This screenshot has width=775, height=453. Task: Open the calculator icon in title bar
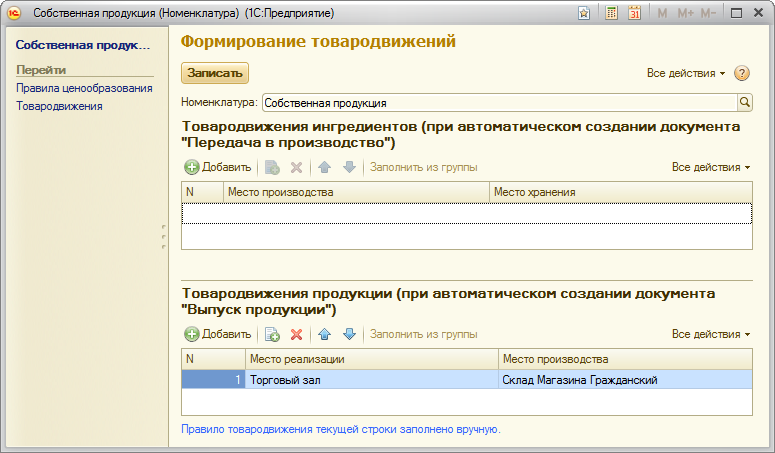tap(611, 13)
